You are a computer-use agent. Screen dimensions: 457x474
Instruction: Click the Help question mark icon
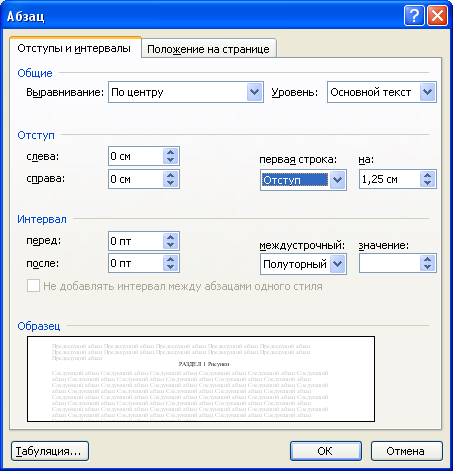click(414, 16)
